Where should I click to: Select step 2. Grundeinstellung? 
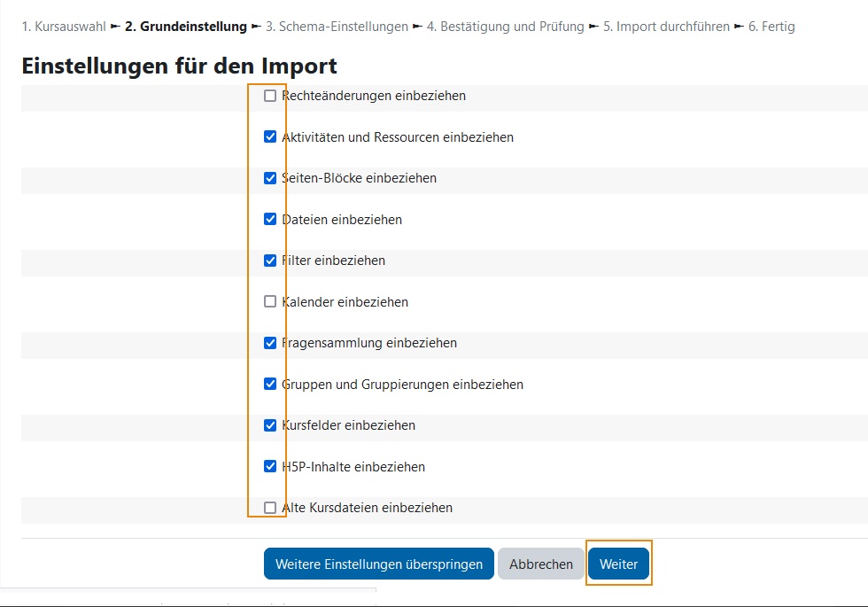pyautogui.click(x=186, y=27)
